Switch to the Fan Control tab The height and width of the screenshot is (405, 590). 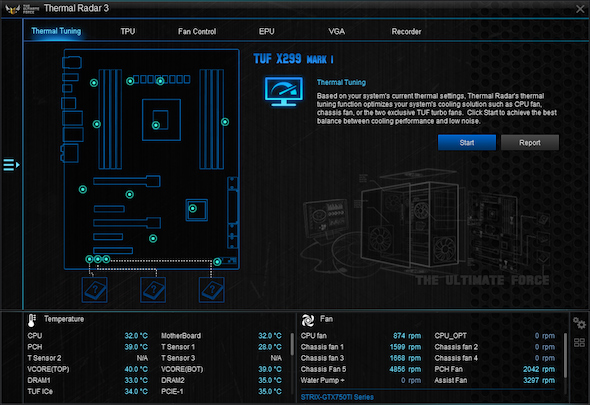197,32
